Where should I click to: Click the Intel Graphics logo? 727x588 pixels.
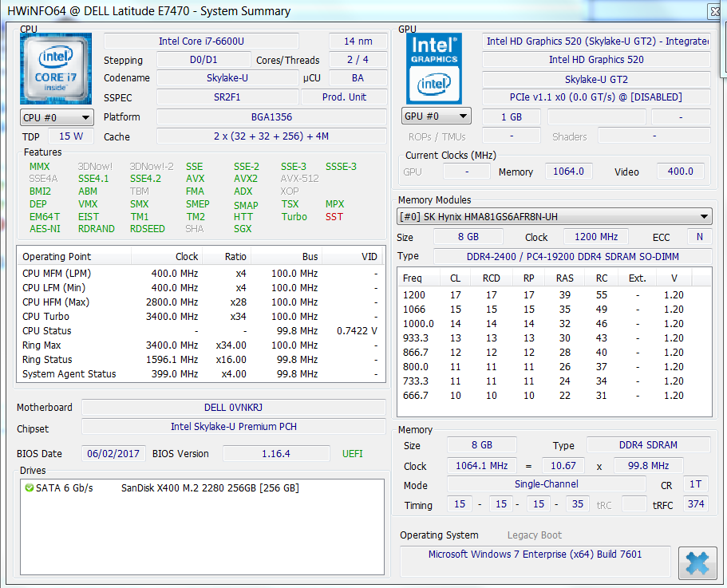point(433,68)
